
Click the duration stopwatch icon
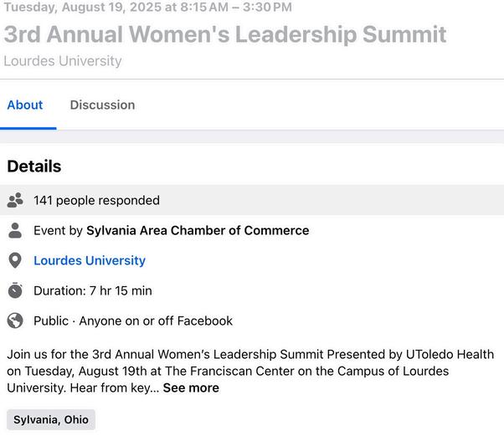pos(15,290)
